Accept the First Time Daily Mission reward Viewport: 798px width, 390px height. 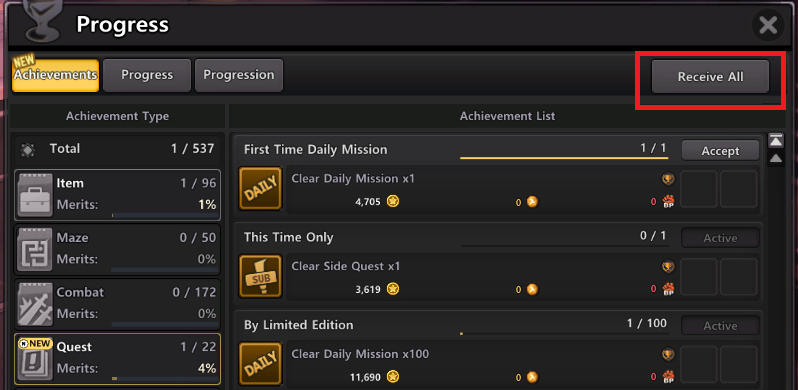point(720,151)
